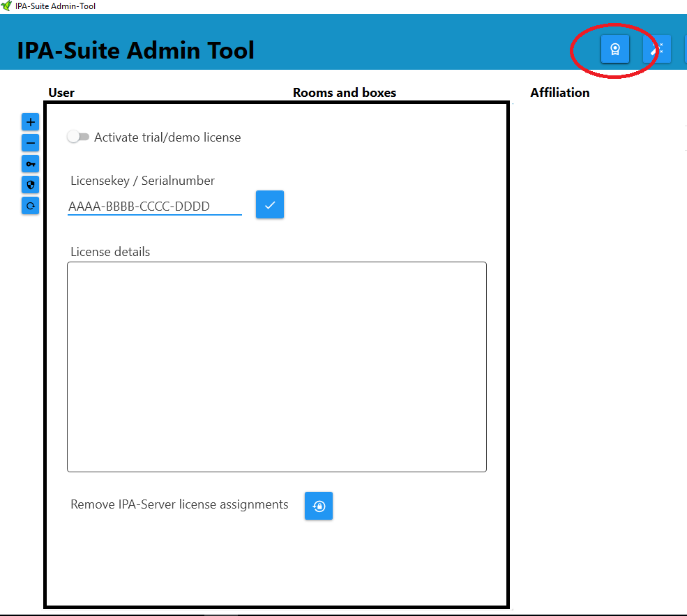
Task: Click the reset-lock icon to remove license assignments
Action: pos(319,506)
